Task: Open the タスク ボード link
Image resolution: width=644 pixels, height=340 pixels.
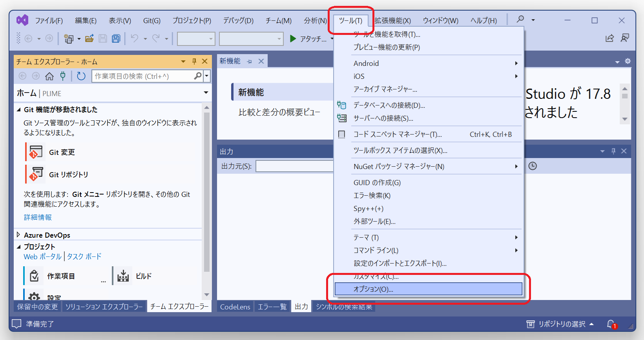Action: tap(84, 256)
